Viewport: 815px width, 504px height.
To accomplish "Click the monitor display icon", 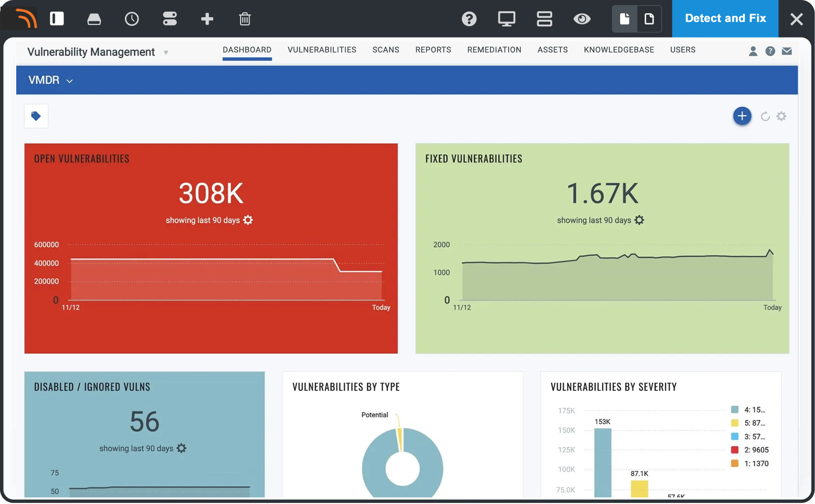I will pyautogui.click(x=506, y=19).
